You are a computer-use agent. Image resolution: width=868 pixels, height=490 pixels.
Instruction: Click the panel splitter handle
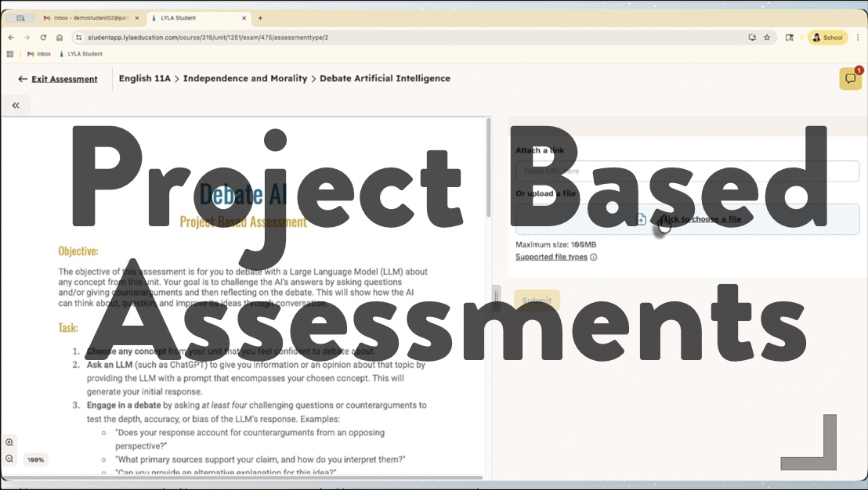point(497,298)
